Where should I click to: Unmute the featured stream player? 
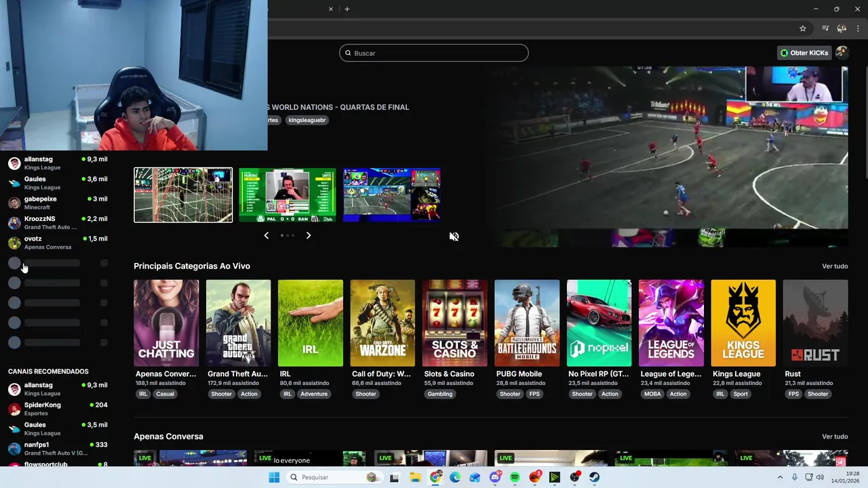click(x=454, y=237)
